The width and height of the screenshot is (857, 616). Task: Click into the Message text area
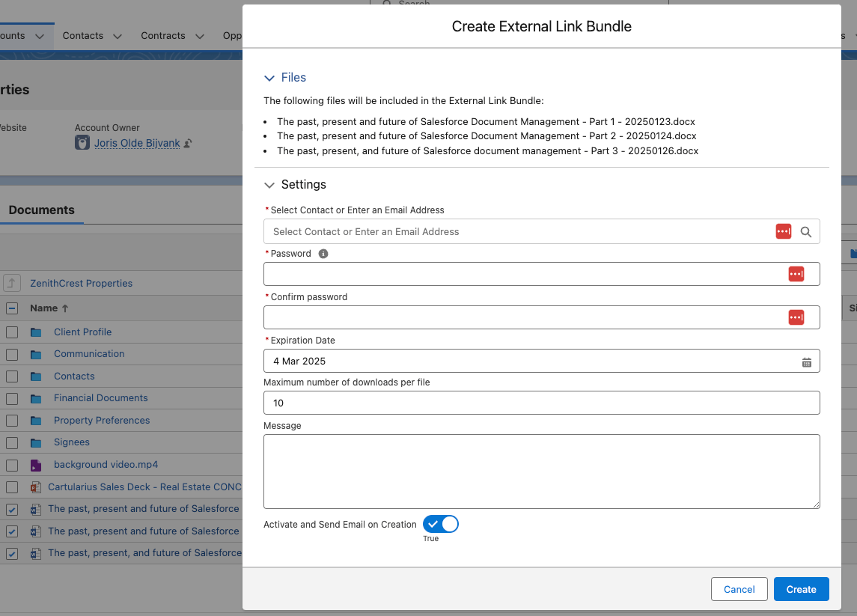pyautogui.click(x=541, y=472)
